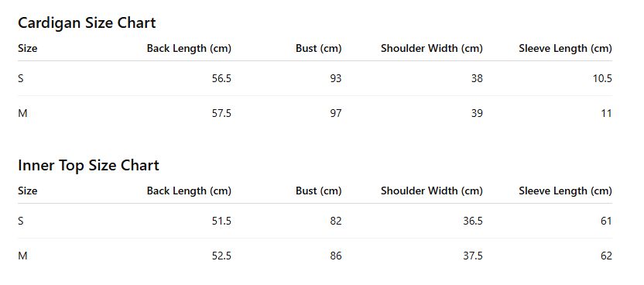Image resolution: width=644 pixels, height=285 pixels.
Task: Click Cardigan back length value 56.5
Action: tap(221, 78)
